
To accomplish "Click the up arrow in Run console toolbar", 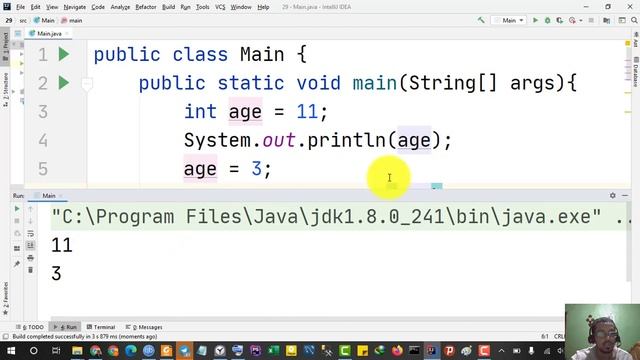I will 30,209.
